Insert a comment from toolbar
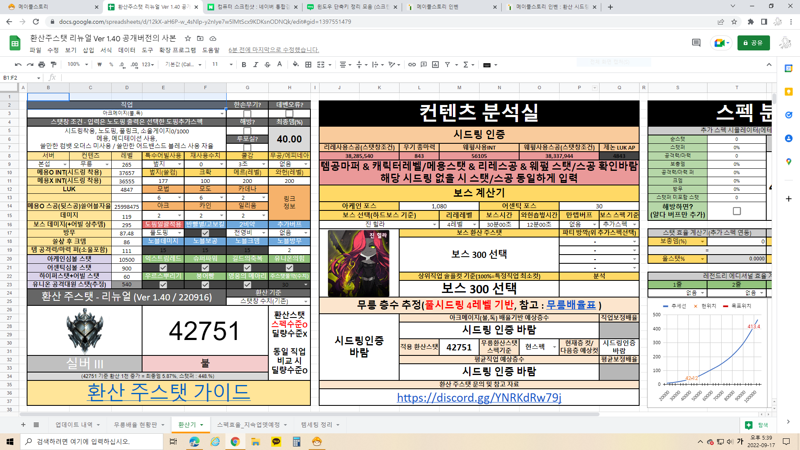Screen dimensions: 800x450 point(423,65)
